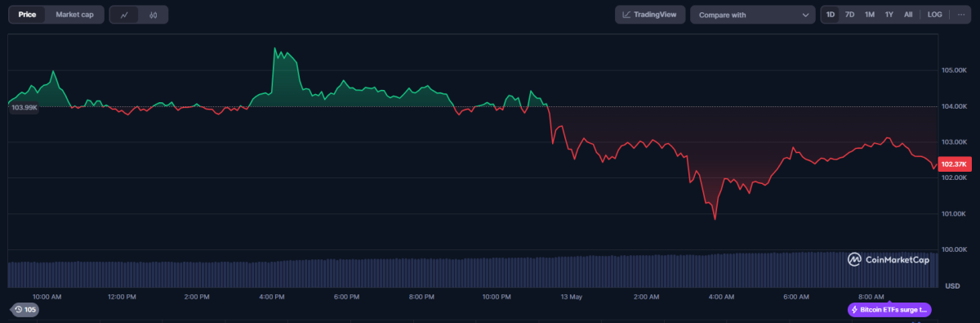Screen dimensions: 980x323
Task: Expand the Compare with dropdown
Action: tap(752, 15)
